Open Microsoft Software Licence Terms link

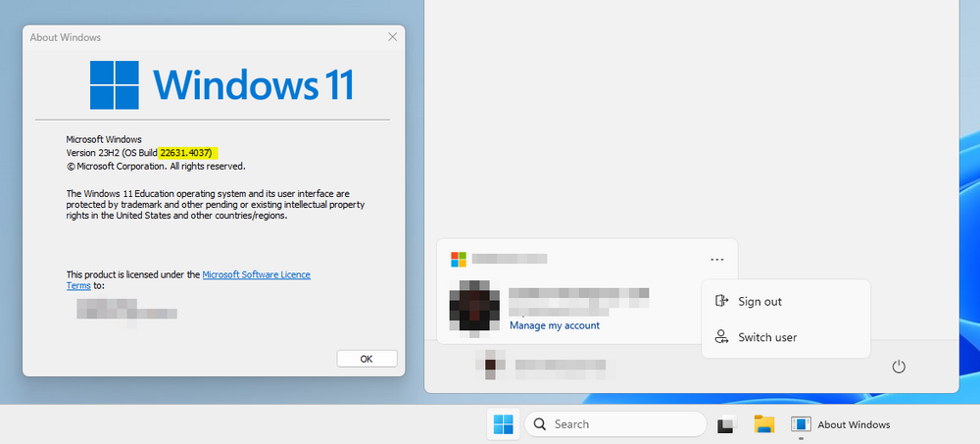pos(188,280)
